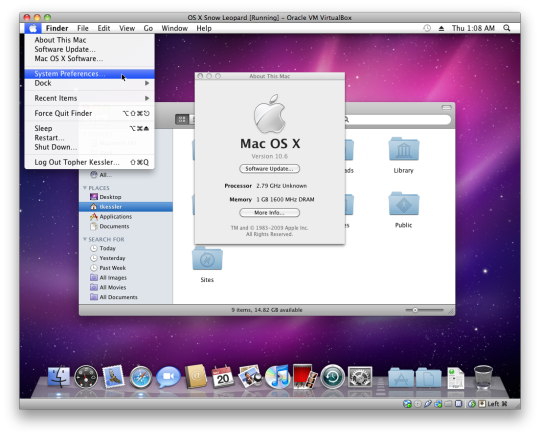The width and height of the screenshot is (540, 436).
Task: Open System Preferences gear in Dock
Action: 360,377
